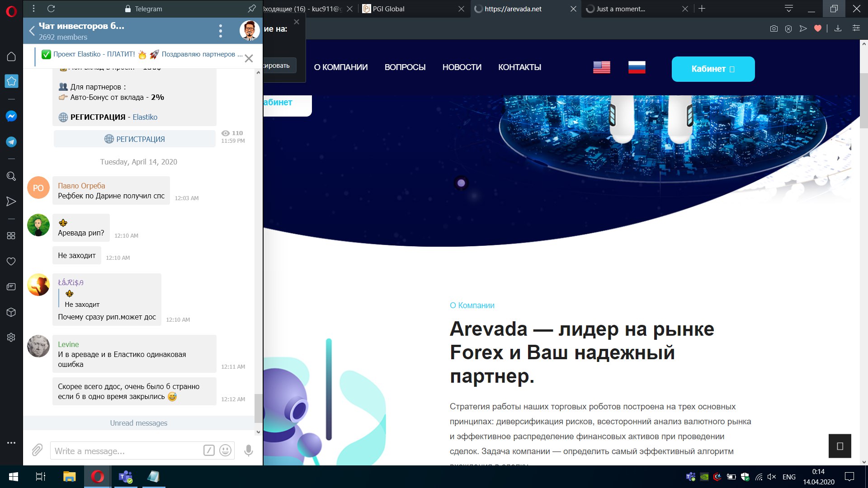The height and width of the screenshot is (488, 868).
Task: Attach a file with the paperclip
Action: pos(37,450)
